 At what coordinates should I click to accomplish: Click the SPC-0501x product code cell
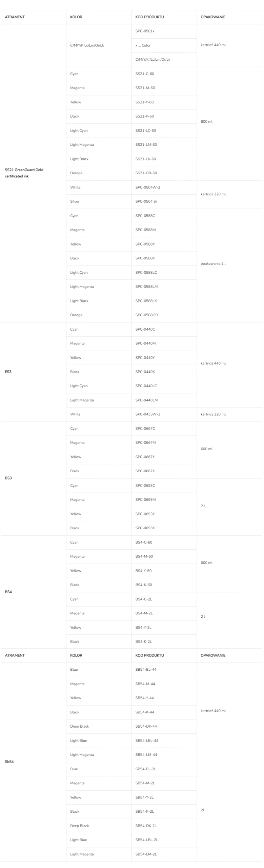tap(145, 31)
